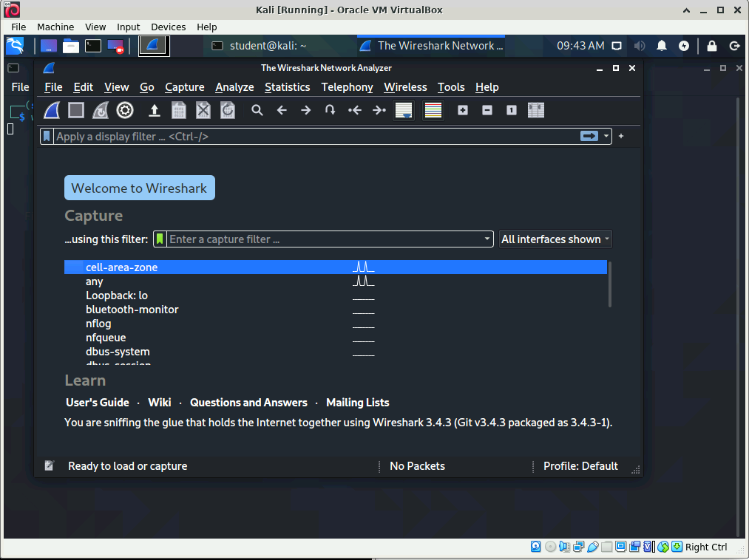
Task: Open the Wireless menu
Action: click(x=405, y=87)
